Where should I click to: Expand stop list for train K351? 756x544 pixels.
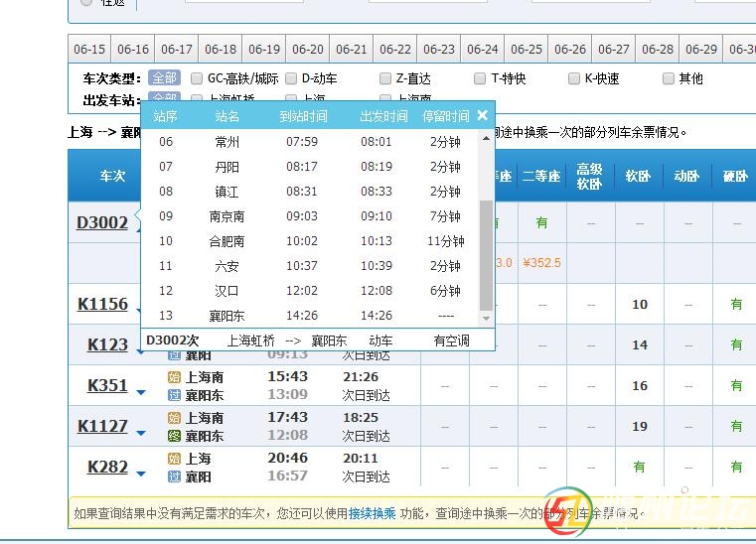[141, 393]
